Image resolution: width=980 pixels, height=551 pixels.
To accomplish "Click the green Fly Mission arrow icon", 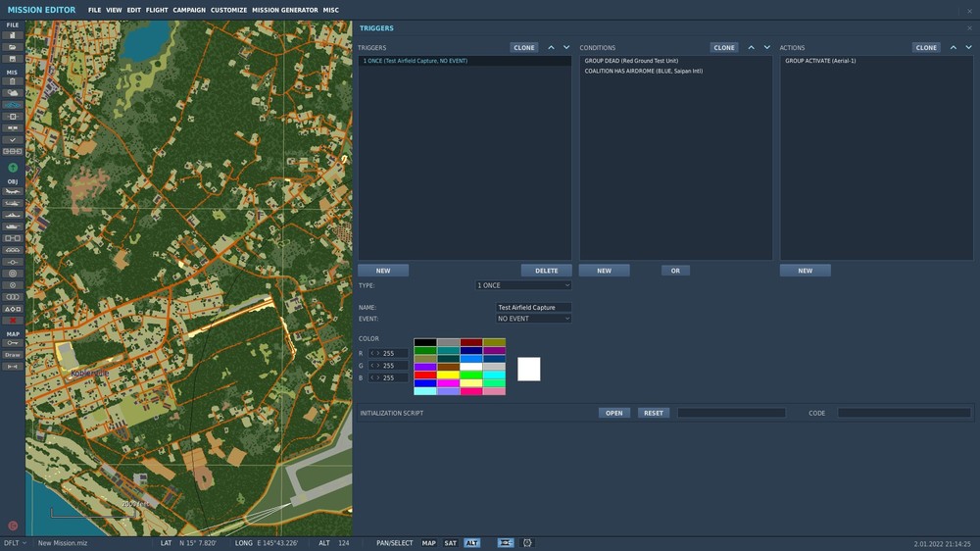I will [x=13, y=168].
